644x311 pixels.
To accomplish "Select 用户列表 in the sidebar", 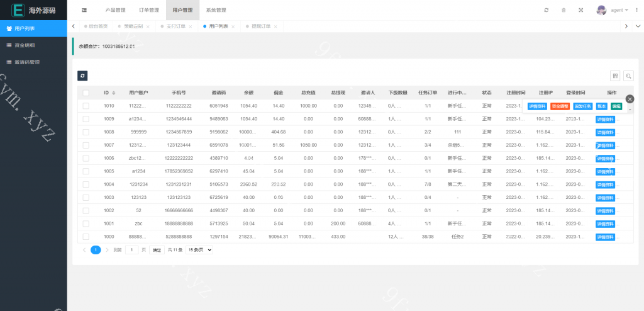I will coord(34,28).
